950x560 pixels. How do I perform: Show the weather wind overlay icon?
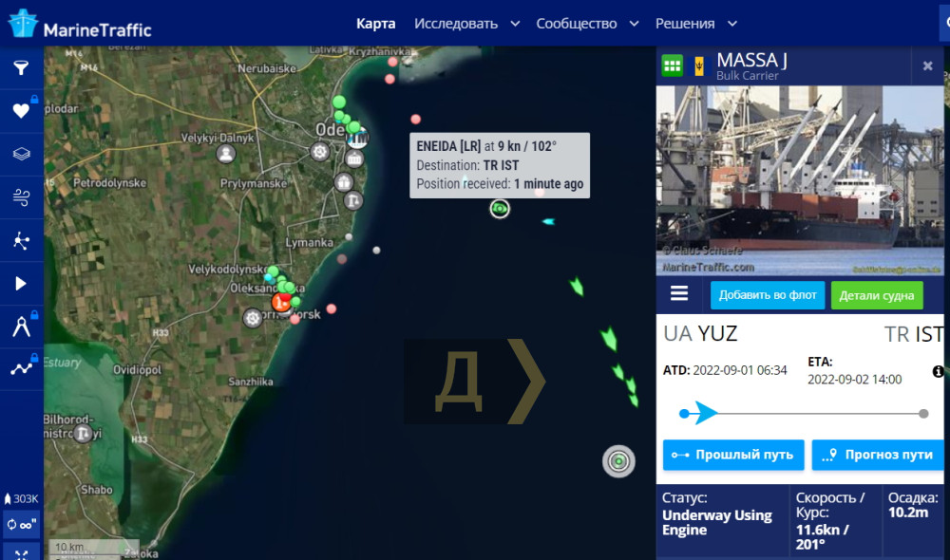(x=21, y=197)
